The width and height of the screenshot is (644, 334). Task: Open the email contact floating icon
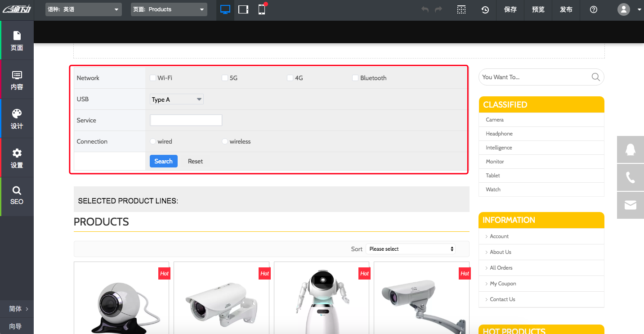[631, 205]
